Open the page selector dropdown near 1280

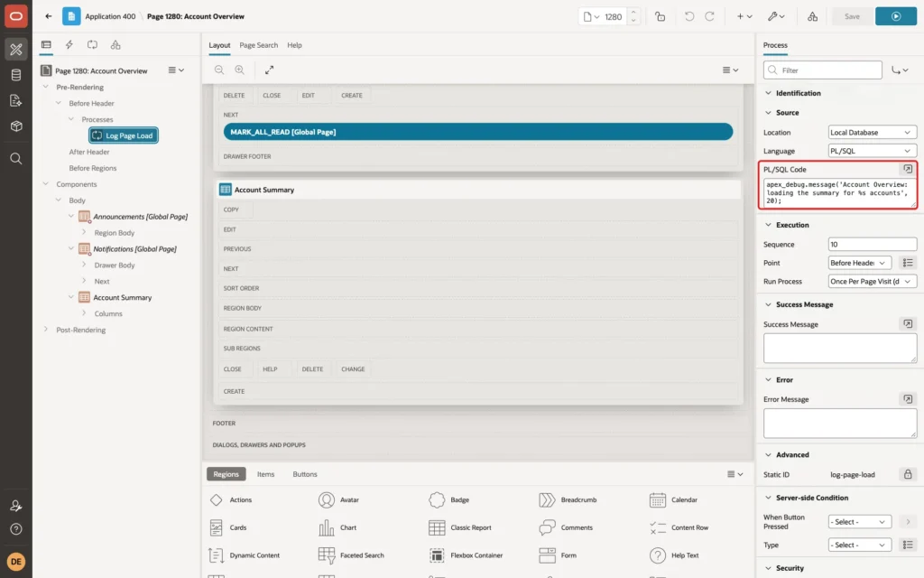(x=591, y=16)
